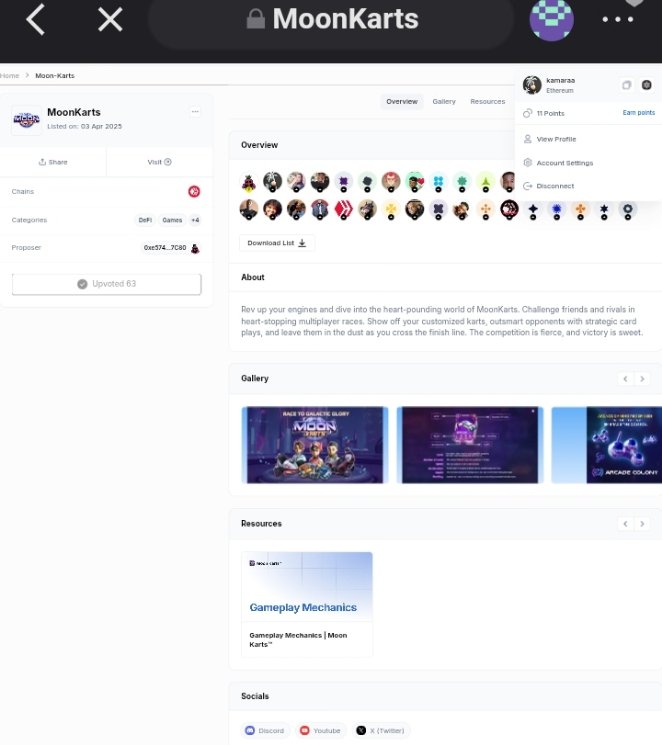This screenshot has height=745, width=662.
Task: Open Gameplay Mechanics resource card
Action: [307, 604]
